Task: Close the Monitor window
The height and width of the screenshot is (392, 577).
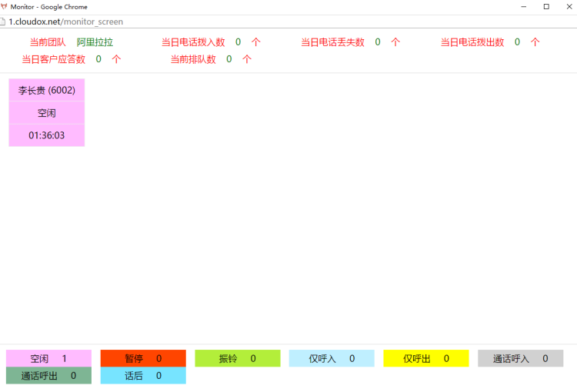Action: 568,6
